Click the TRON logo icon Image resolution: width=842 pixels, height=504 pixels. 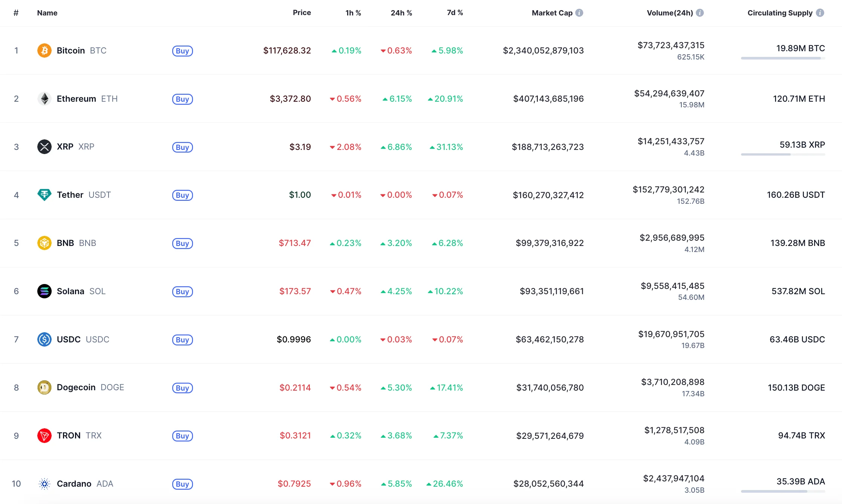(44, 435)
